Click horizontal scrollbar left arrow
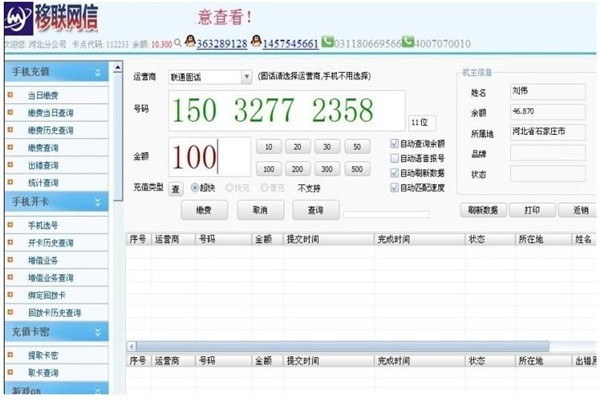The height and width of the screenshot is (400, 600). point(131,347)
